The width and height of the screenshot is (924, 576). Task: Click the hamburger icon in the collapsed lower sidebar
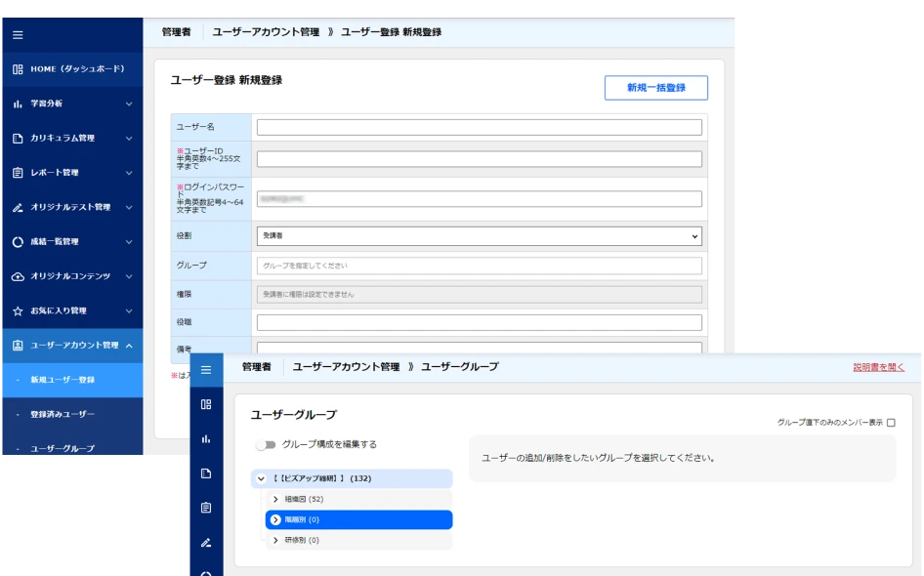point(205,368)
